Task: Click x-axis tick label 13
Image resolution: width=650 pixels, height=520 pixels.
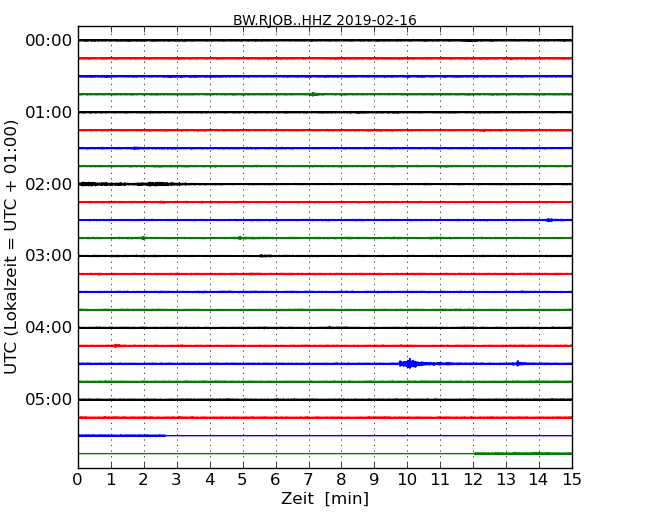Action: click(506, 480)
